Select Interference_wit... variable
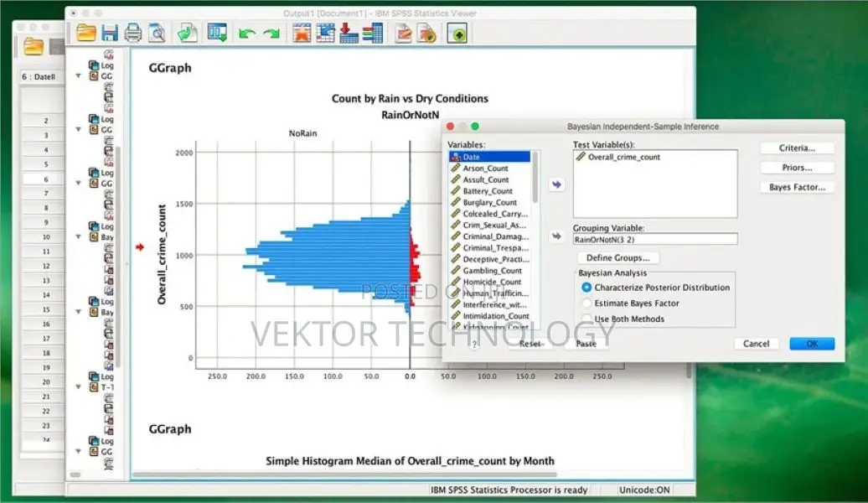 pos(490,304)
